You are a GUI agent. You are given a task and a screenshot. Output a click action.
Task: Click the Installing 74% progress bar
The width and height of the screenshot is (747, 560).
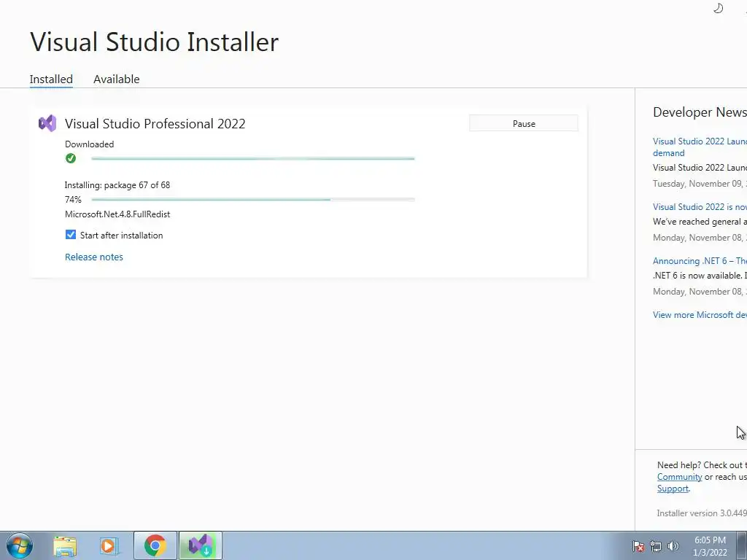253,200
